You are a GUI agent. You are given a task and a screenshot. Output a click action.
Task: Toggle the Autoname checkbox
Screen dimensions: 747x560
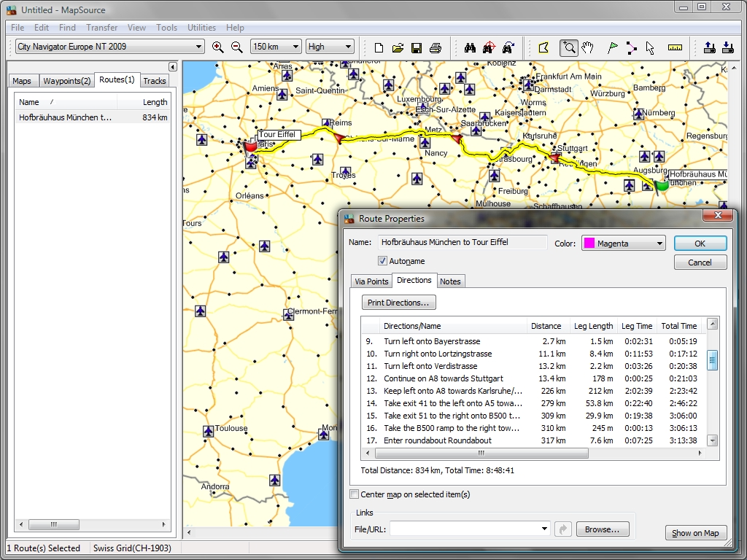tap(382, 261)
